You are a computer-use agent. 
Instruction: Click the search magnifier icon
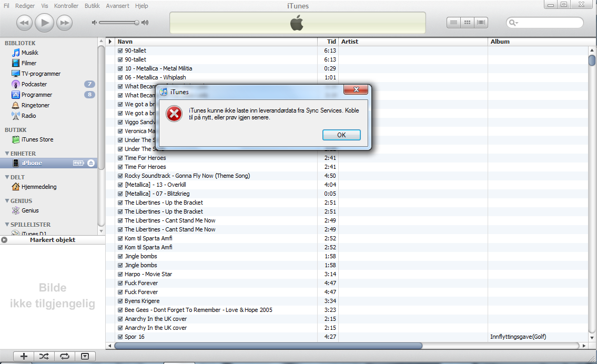click(x=513, y=23)
